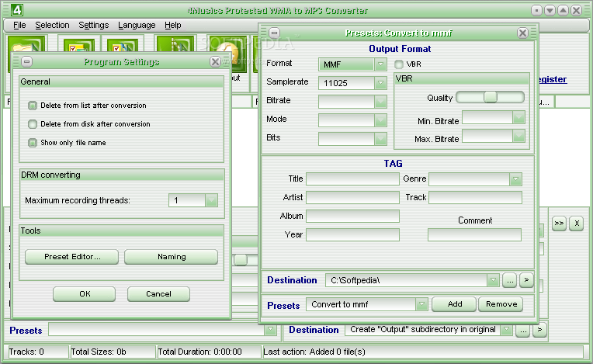Click the X button beside the >> button
The image size is (593, 364).
(577, 223)
